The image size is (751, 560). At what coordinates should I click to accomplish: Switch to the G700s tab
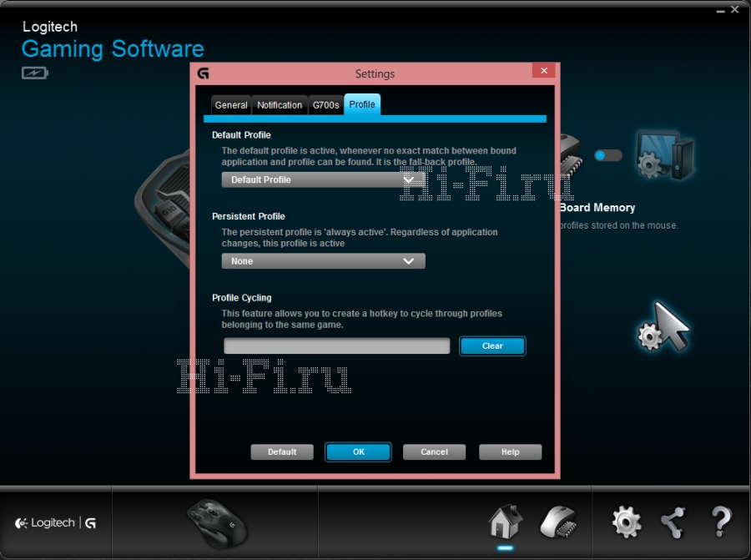click(x=325, y=105)
